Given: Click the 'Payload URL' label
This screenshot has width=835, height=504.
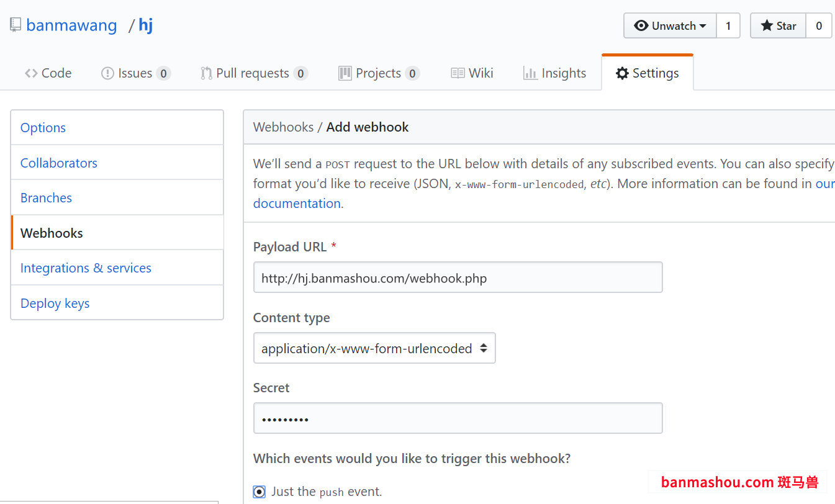Looking at the screenshot, I should (x=290, y=247).
